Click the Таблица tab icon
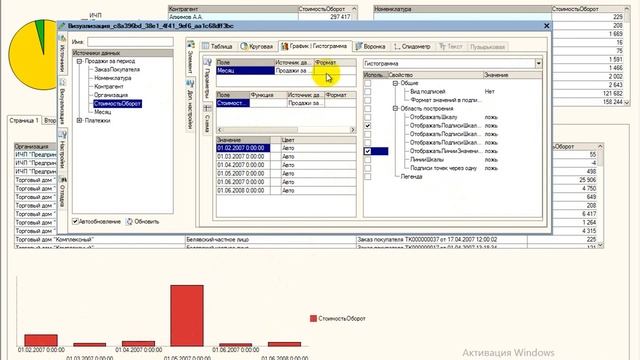This screenshot has height=360, width=640. (206, 46)
